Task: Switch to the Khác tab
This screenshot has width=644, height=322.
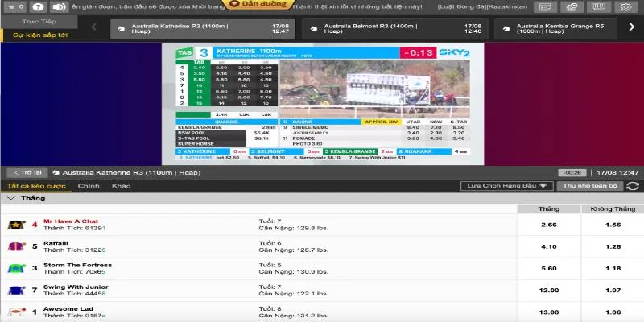Action: [x=122, y=186]
